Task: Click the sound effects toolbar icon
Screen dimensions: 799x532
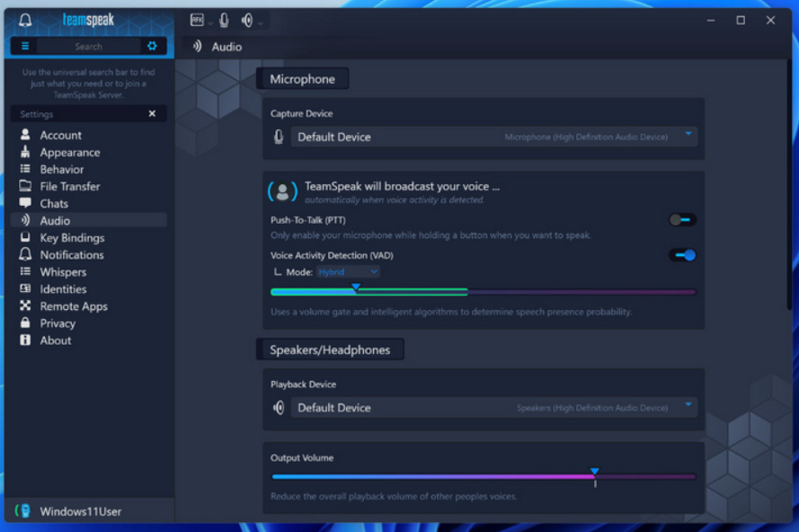Action: (x=197, y=20)
